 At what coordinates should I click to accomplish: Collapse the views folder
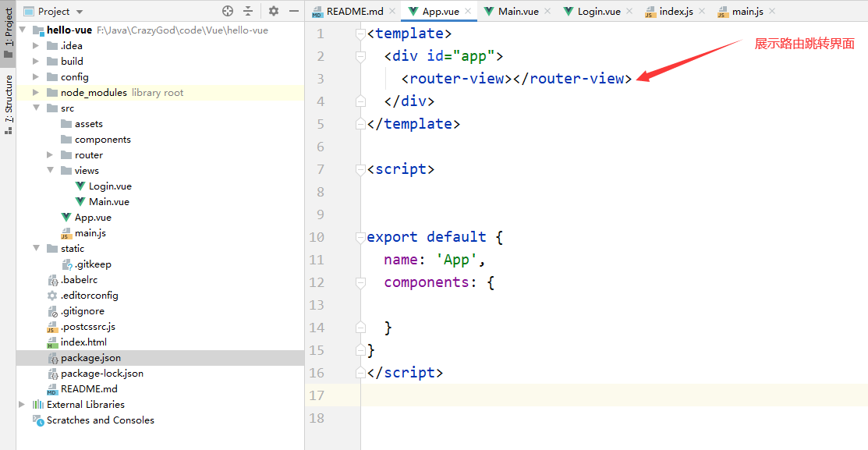50,171
